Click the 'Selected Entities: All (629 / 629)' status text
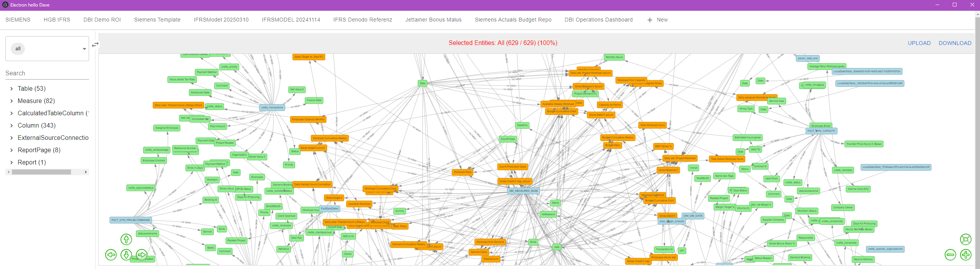Screen dimensions: 980x269 coord(503,43)
